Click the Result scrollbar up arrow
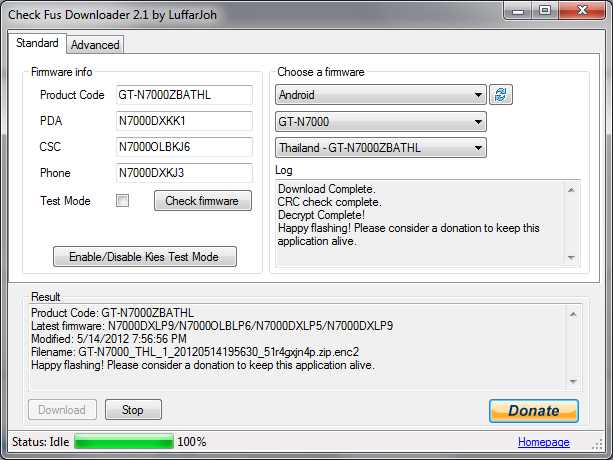 pyautogui.click(x=573, y=314)
